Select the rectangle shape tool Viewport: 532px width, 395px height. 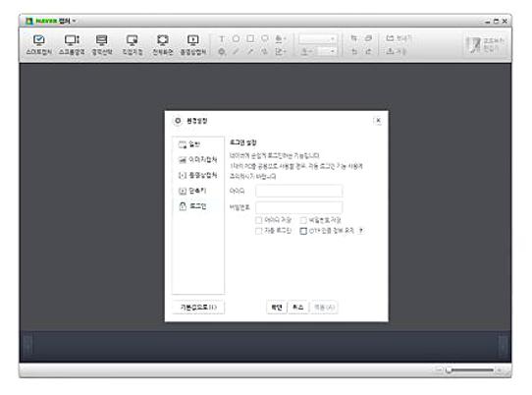pos(250,39)
